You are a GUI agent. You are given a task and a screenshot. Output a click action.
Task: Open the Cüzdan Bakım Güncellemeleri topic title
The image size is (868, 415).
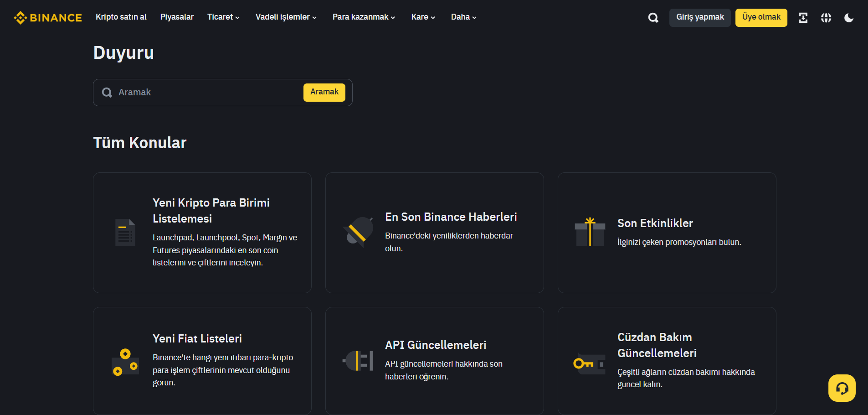click(657, 345)
